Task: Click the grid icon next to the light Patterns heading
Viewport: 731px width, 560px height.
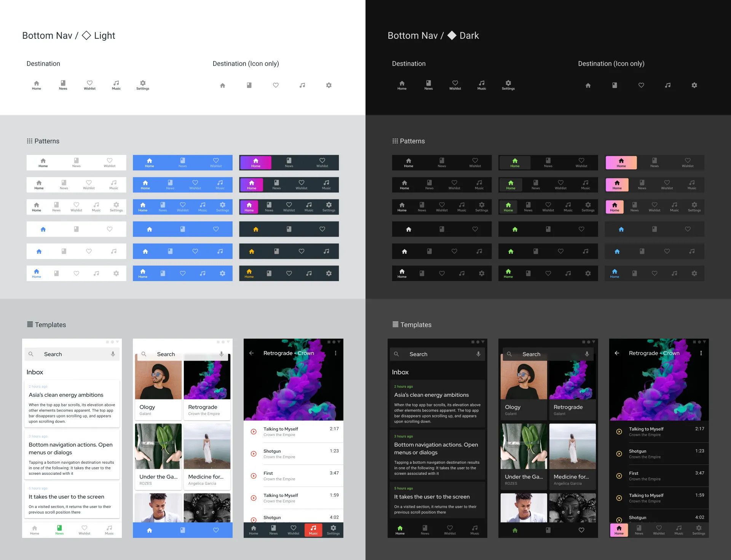Action: pos(30,141)
